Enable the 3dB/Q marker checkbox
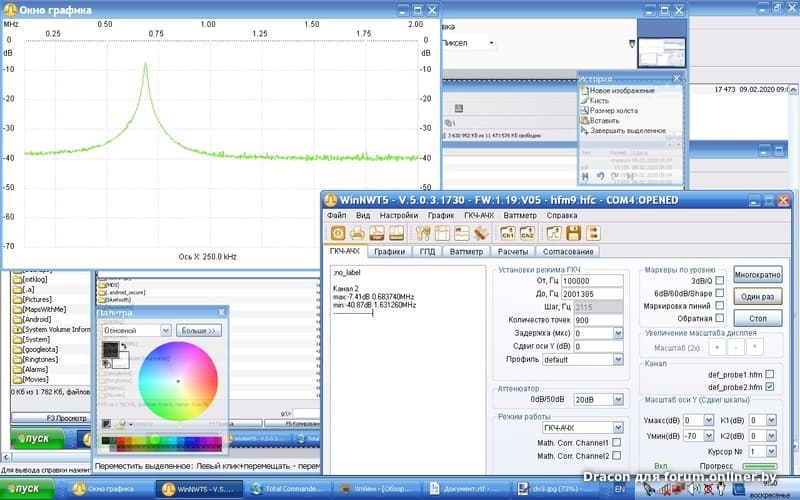The height and width of the screenshot is (500, 800). point(719,281)
